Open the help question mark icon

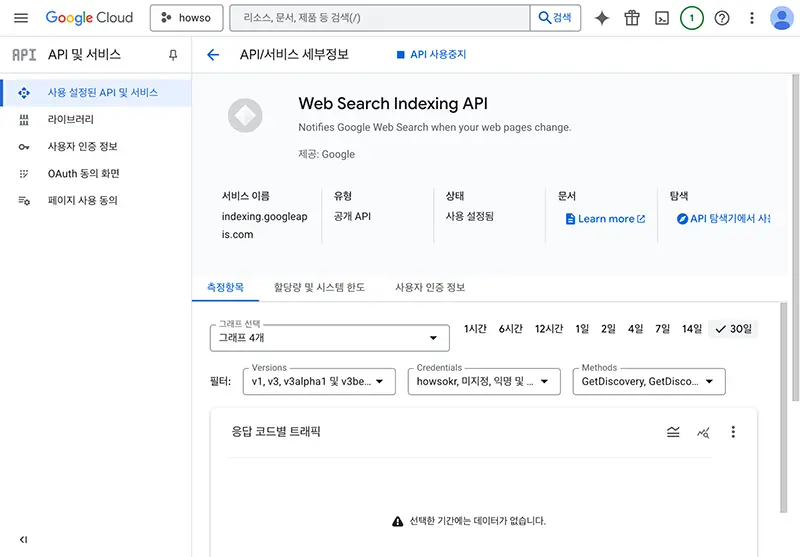(721, 18)
